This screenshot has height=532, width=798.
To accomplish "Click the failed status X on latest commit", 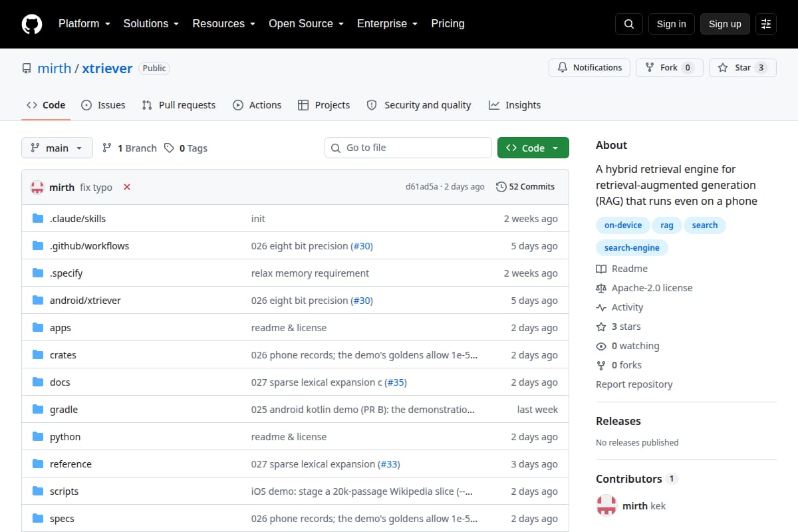I will [127, 187].
